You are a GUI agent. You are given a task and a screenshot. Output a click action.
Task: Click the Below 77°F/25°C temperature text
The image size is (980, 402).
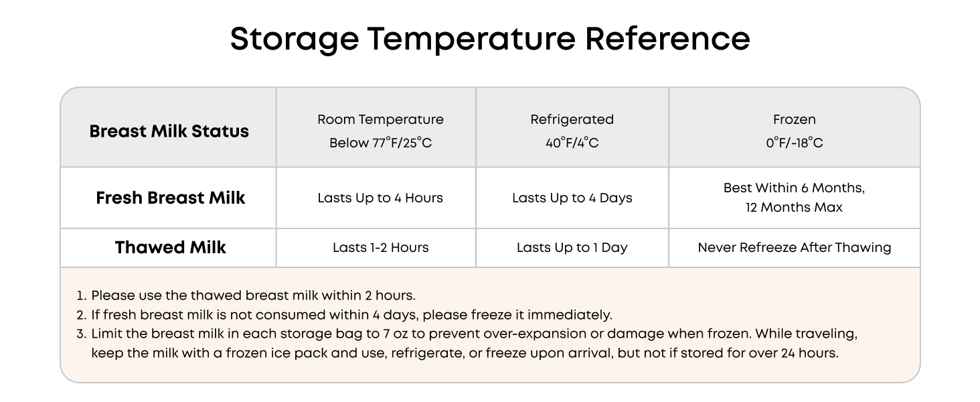pos(380,143)
